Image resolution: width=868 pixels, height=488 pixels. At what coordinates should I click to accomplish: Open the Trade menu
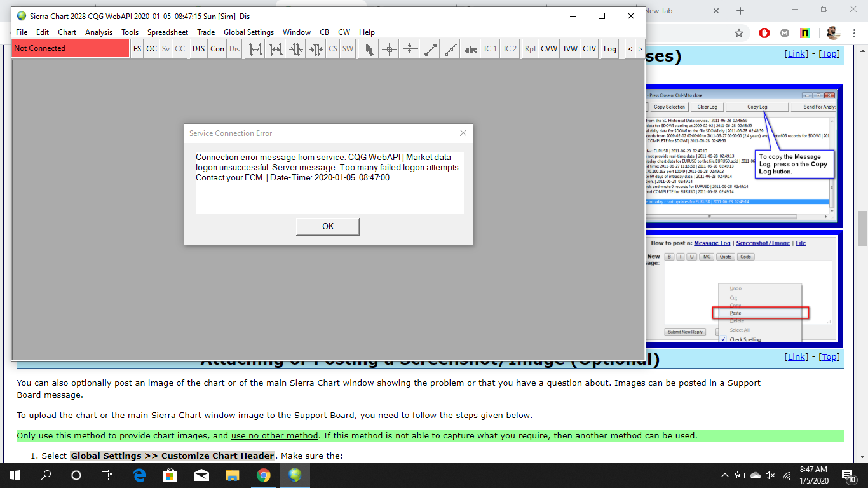coord(206,32)
